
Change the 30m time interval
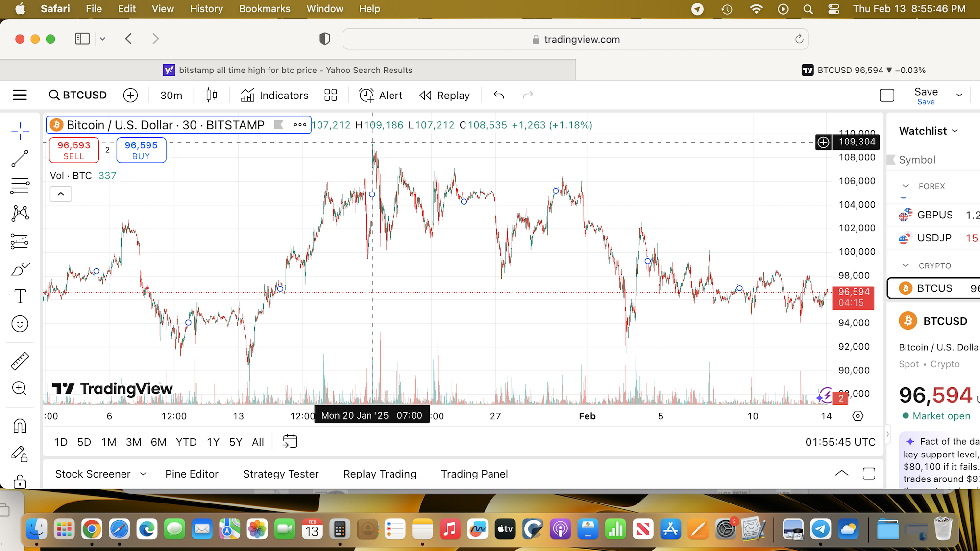(171, 96)
